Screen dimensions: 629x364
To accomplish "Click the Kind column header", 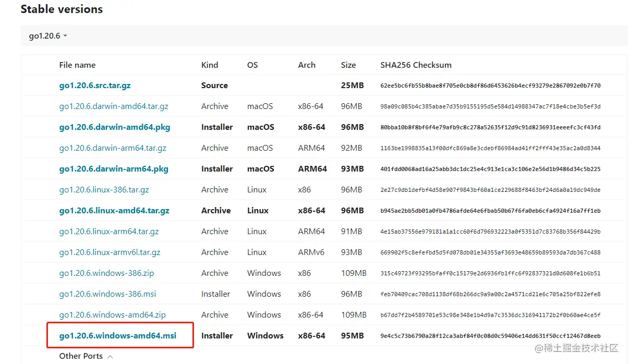I will pyautogui.click(x=210, y=65).
